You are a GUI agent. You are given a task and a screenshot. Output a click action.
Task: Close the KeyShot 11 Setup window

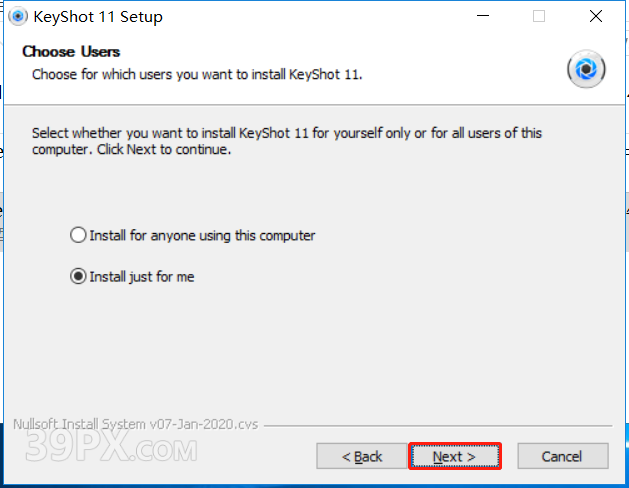tap(596, 17)
